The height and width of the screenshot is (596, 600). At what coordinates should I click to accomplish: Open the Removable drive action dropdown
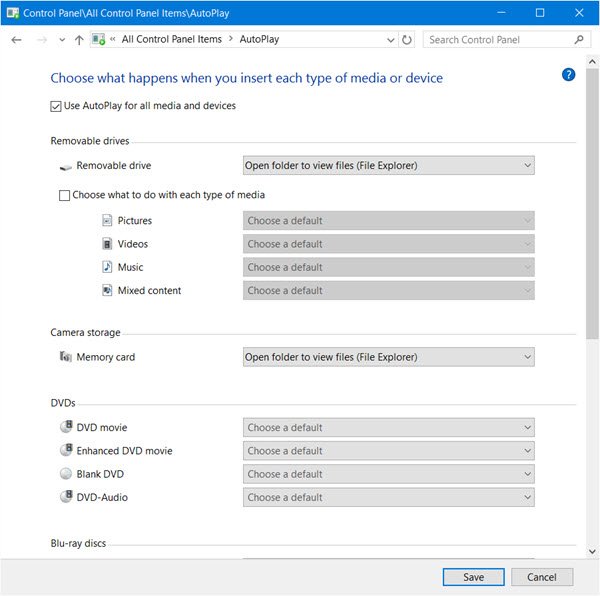point(388,165)
